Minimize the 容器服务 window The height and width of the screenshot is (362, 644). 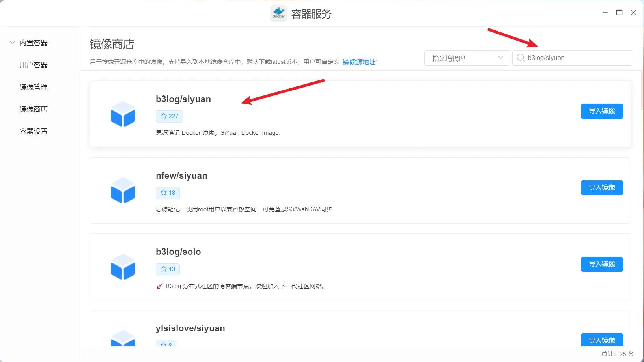tap(605, 13)
